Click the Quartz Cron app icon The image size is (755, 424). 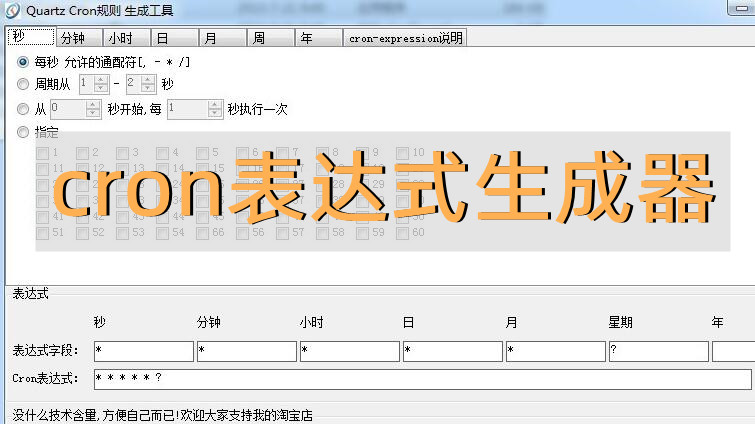pos(12,10)
